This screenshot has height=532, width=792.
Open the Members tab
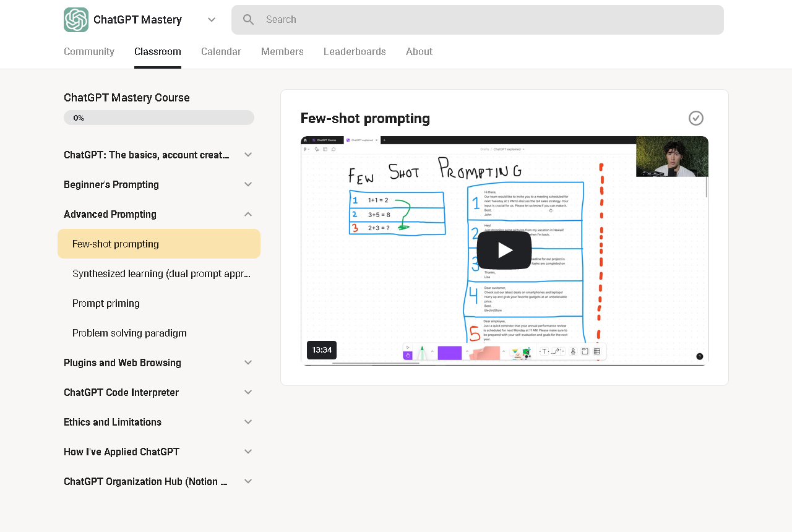[x=282, y=52]
